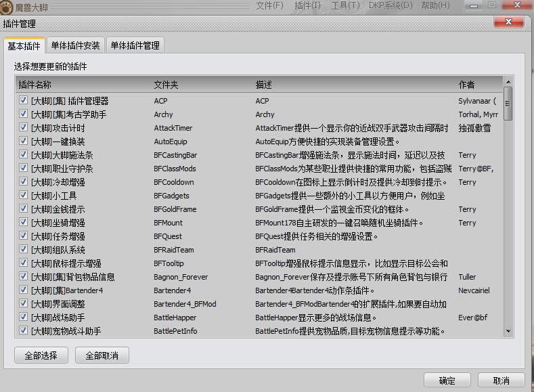Uncheck the 插件管理器 ACP plugin checkbox

click(x=23, y=100)
